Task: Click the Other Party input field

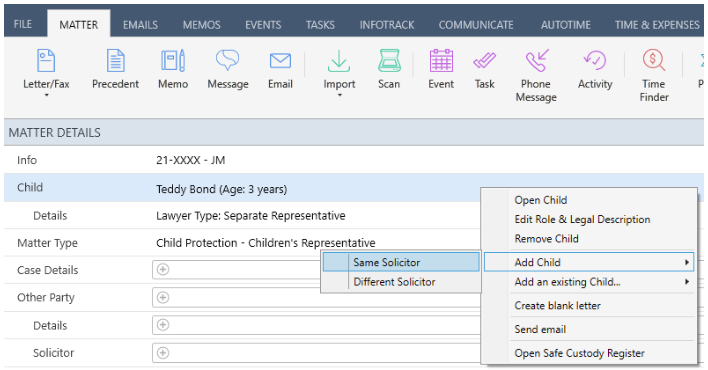Action: 316,298
